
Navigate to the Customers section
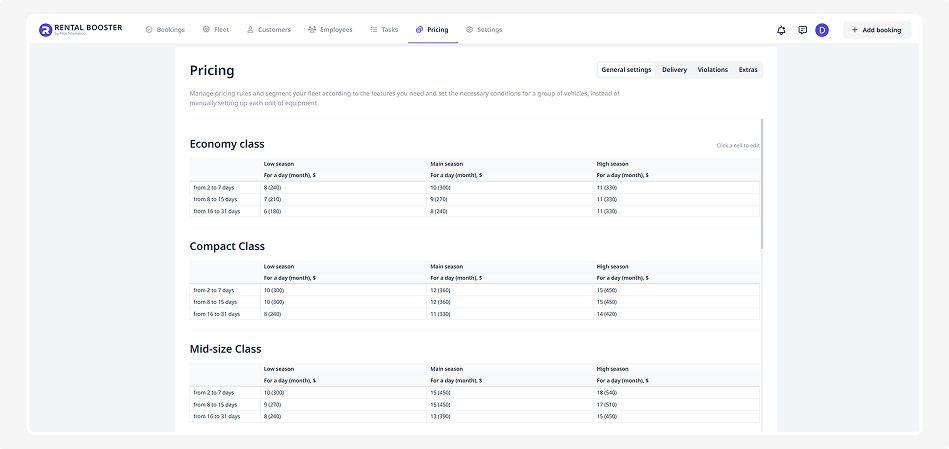click(x=269, y=30)
